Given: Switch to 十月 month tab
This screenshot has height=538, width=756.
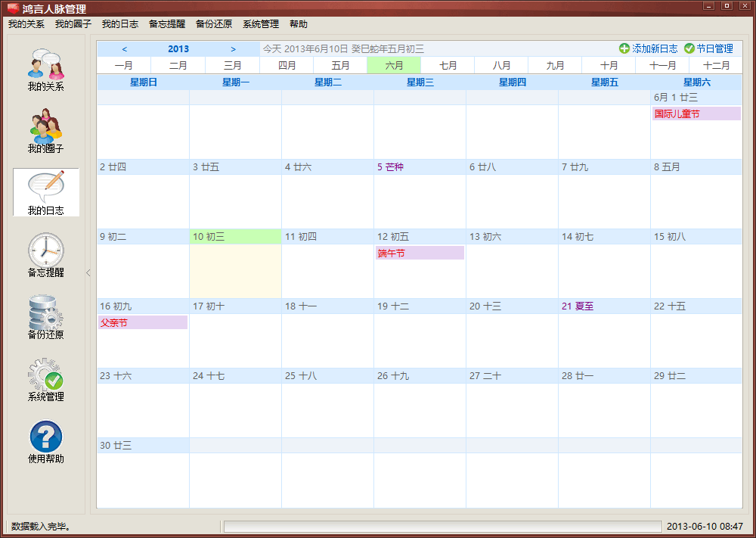Looking at the screenshot, I should (609, 65).
